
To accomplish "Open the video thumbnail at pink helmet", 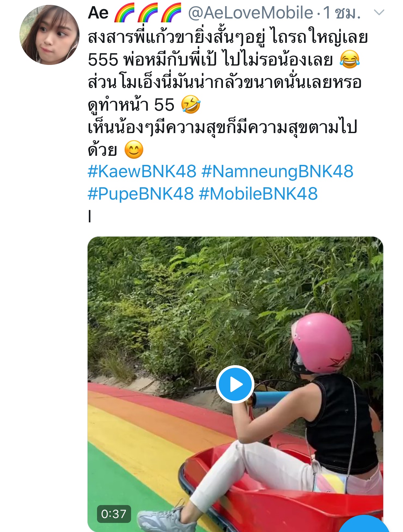I will pos(321,344).
